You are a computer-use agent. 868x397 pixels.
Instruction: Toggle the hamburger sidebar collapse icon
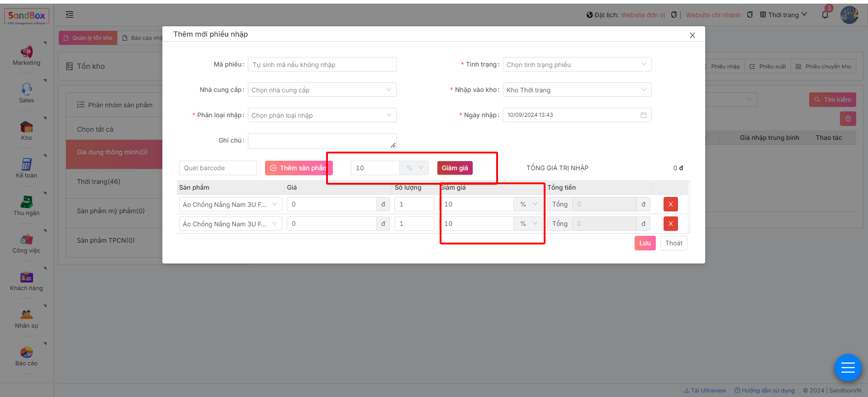70,15
